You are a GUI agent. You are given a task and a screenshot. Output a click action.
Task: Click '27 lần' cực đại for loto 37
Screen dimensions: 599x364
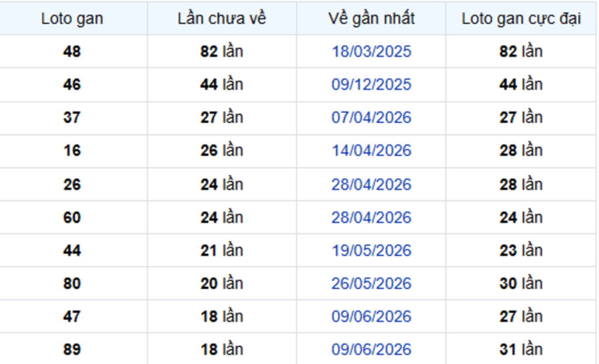pyautogui.click(x=521, y=117)
